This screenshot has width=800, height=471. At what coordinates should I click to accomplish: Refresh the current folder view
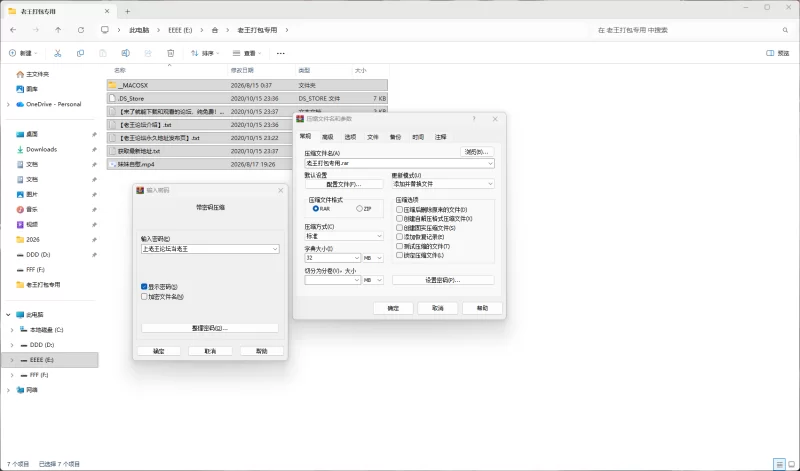tap(81, 30)
